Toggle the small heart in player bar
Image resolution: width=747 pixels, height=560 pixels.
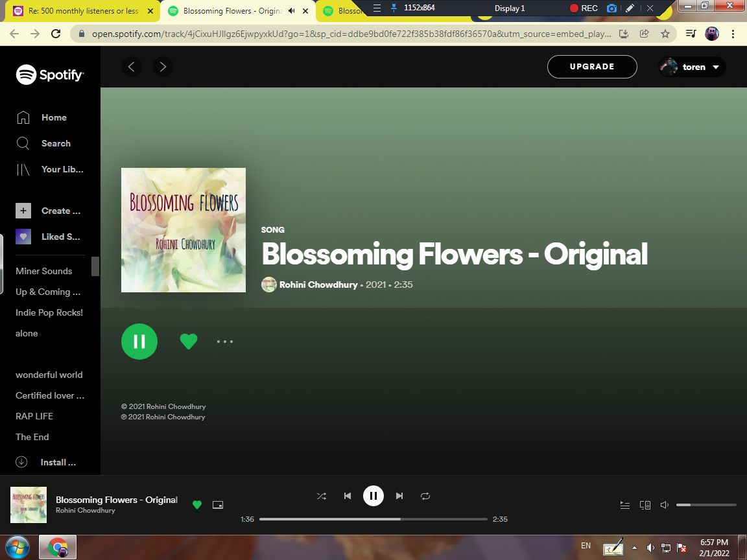pyautogui.click(x=196, y=505)
